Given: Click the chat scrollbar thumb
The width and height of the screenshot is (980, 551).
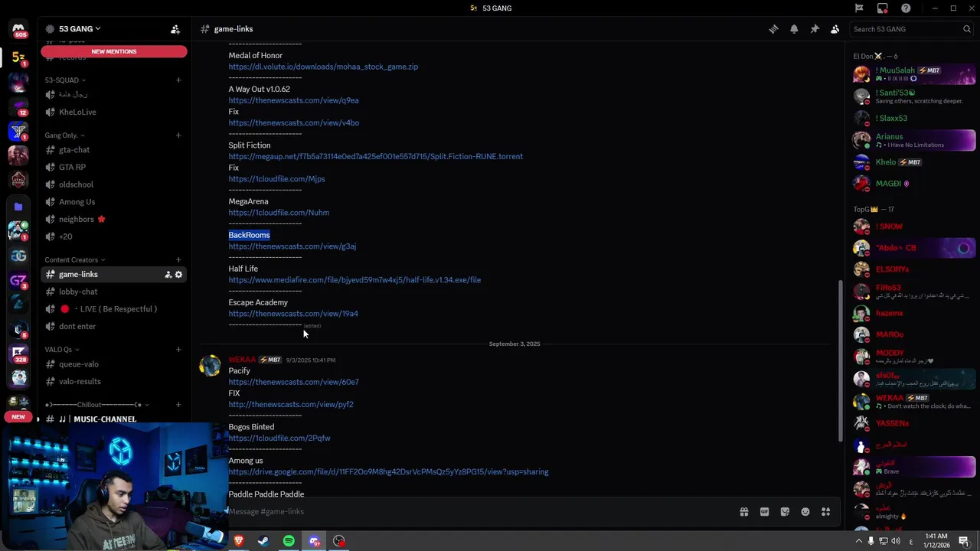Looking at the screenshot, I should coord(840,360).
